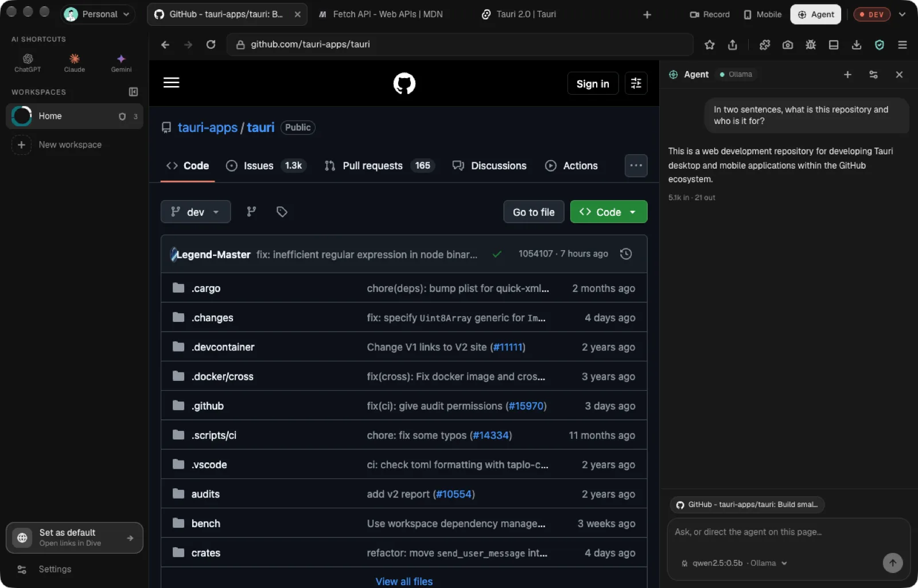Viewport: 918px width, 588px height.
Task: Open pull request #15970 link
Action: click(526, 406)
